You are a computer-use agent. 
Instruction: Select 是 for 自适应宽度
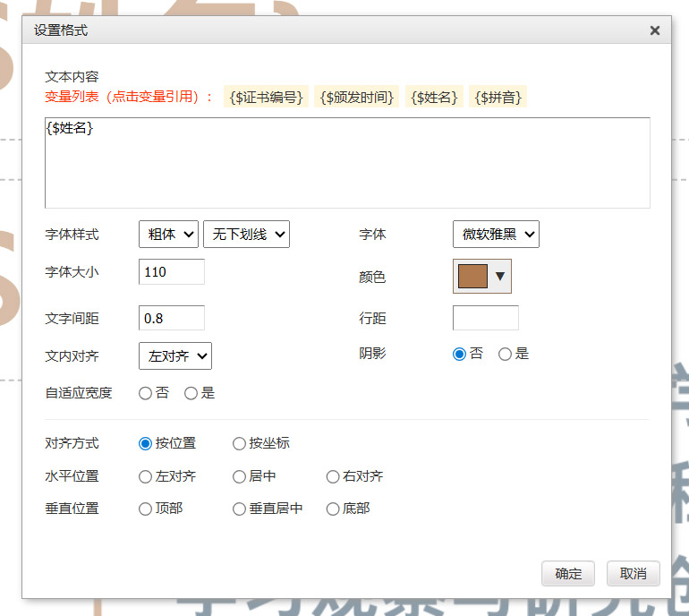click(191, 393)
